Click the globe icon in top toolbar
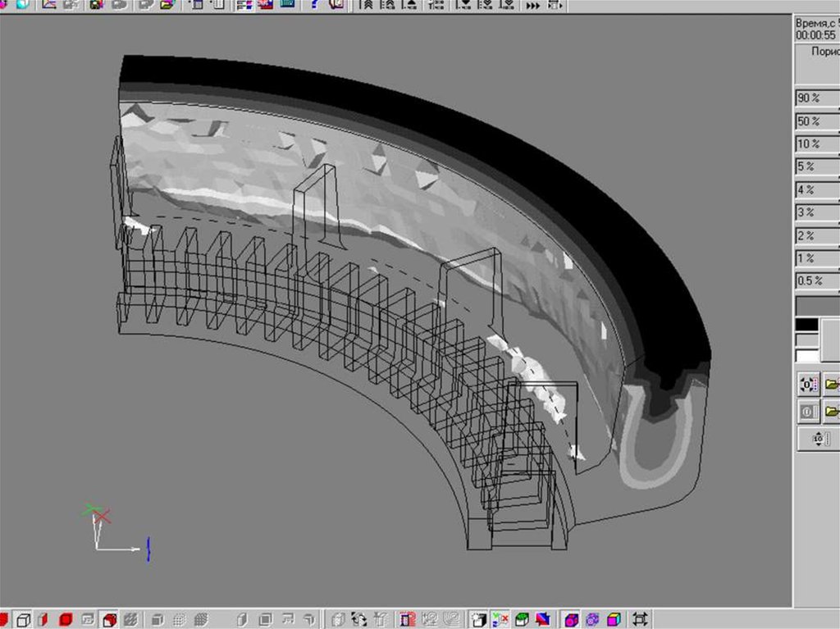This screenshot has height=629, width=840. 22,4
